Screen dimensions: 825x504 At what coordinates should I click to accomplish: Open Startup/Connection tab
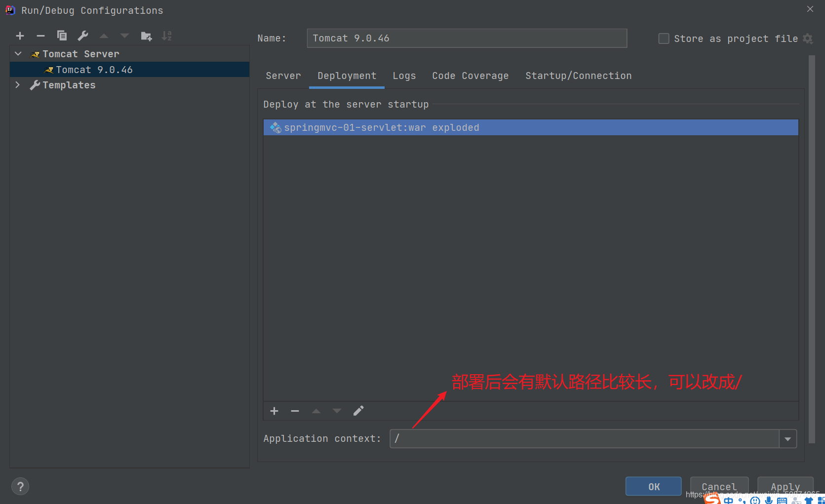point(578,76)
